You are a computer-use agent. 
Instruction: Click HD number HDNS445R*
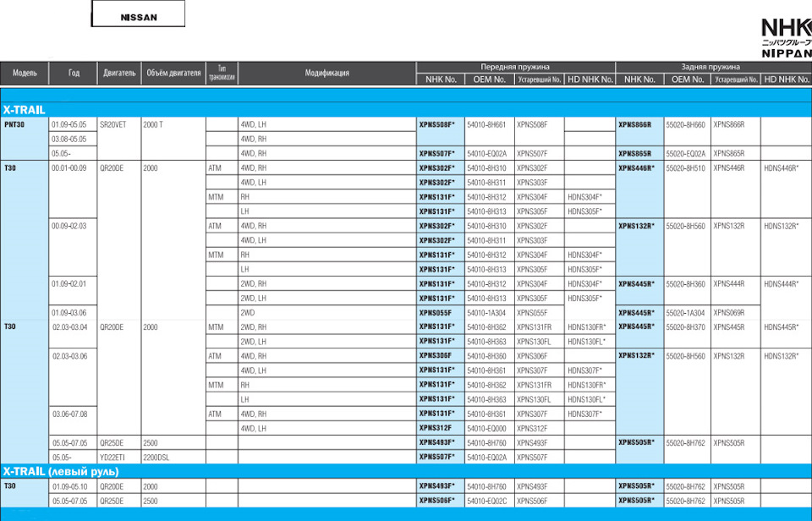tap(782, 327)
